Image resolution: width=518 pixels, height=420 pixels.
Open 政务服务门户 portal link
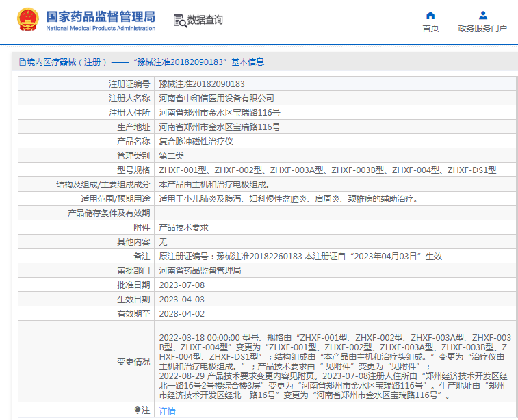482,29
